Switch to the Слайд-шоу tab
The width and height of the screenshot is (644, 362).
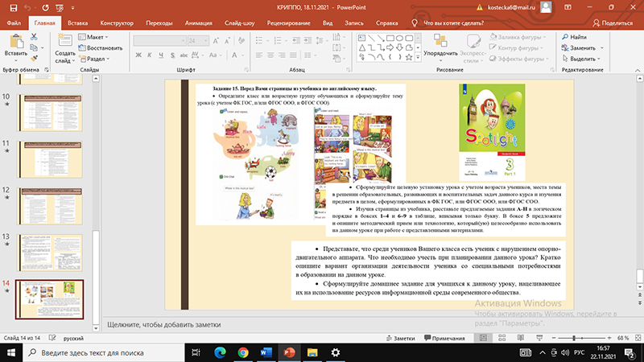click(x=239, y=23)
